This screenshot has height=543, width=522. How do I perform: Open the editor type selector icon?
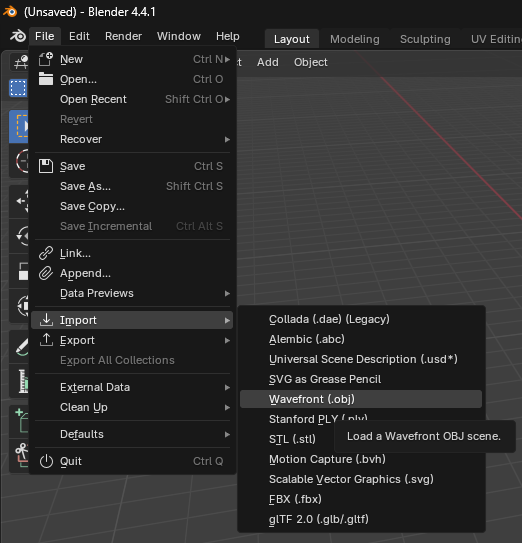(19, 62)
